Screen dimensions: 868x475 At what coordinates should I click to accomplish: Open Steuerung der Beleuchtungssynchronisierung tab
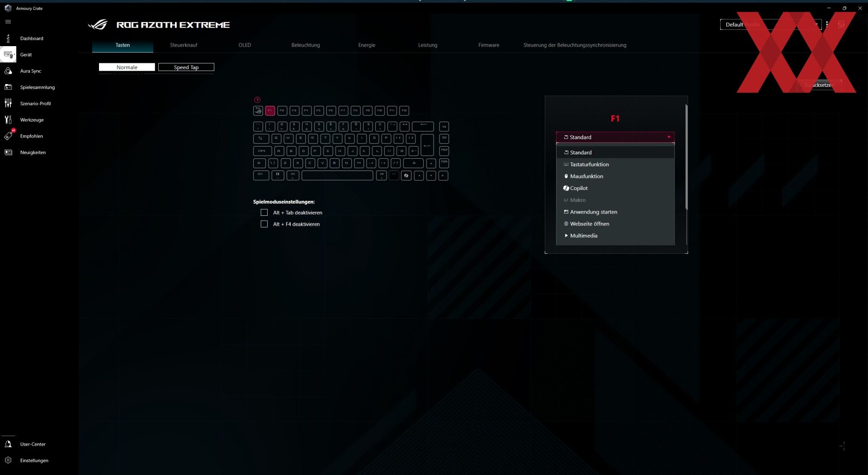pos(575,45)
